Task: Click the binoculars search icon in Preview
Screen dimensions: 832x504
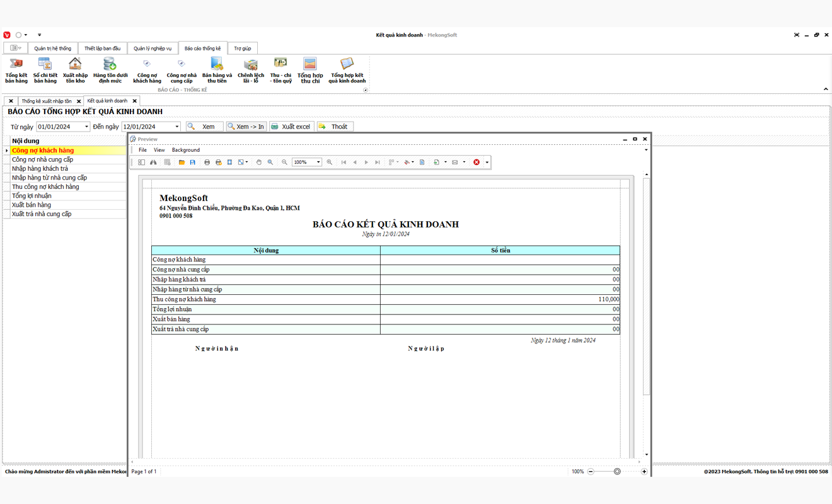Action: 153,163
